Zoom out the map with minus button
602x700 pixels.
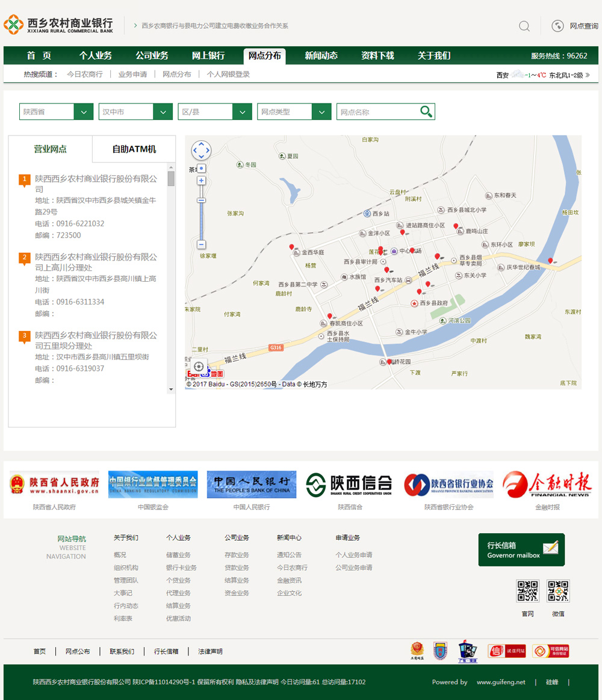202,244
